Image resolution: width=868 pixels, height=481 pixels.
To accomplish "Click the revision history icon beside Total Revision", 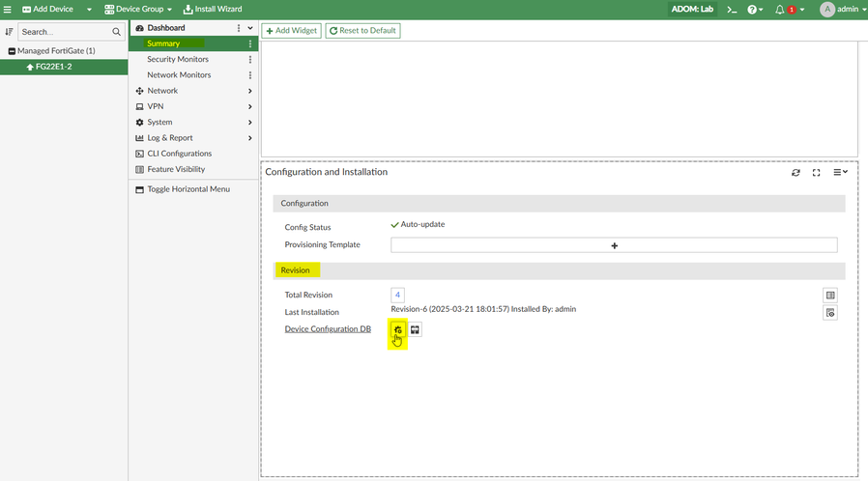I will (x=830, y=296).
